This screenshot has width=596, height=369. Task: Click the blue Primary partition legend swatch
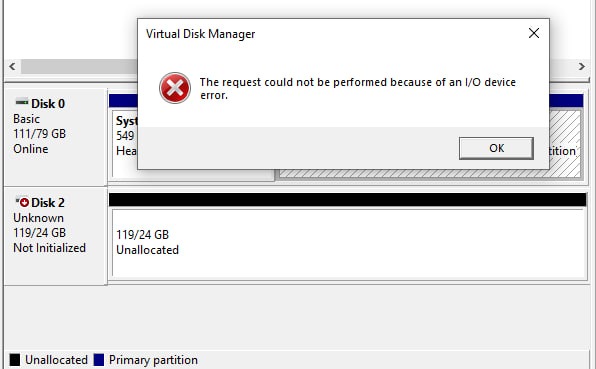(x=99, y=360)
